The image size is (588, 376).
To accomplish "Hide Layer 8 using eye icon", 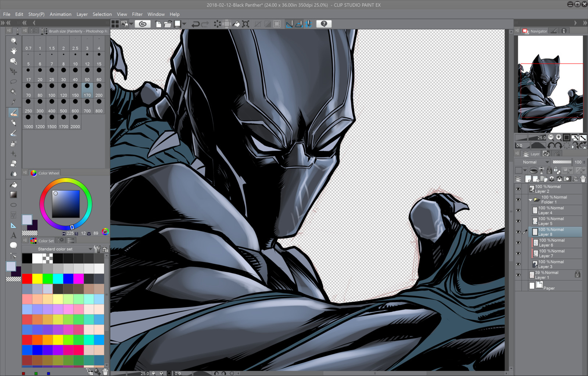I will [518, 232].
